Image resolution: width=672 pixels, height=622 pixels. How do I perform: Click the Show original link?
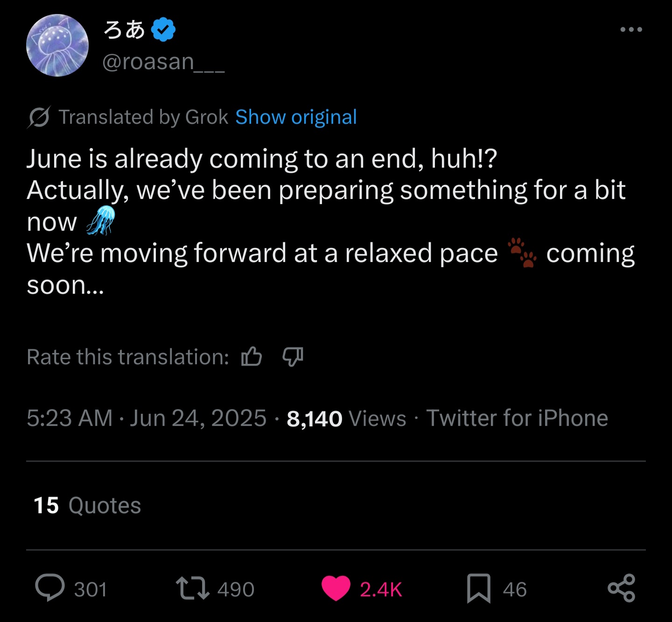(296, 117)
